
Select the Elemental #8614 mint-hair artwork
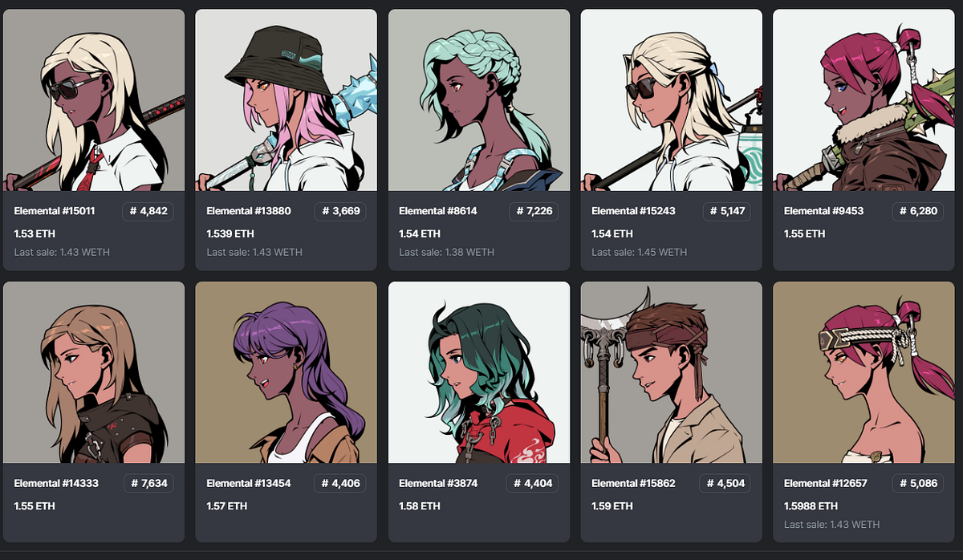(479, 100)
